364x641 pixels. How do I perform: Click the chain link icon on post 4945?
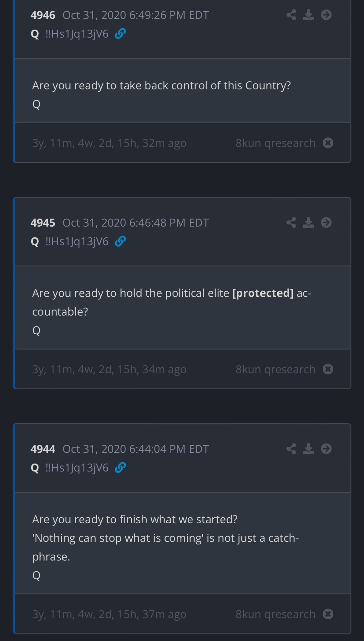coord(120,241)
